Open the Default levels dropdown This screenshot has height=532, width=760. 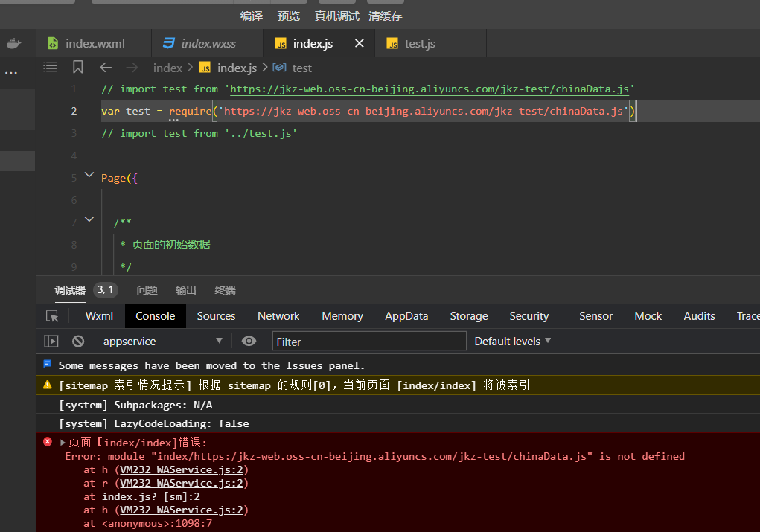pyautogui.click(x=513, y=341)
